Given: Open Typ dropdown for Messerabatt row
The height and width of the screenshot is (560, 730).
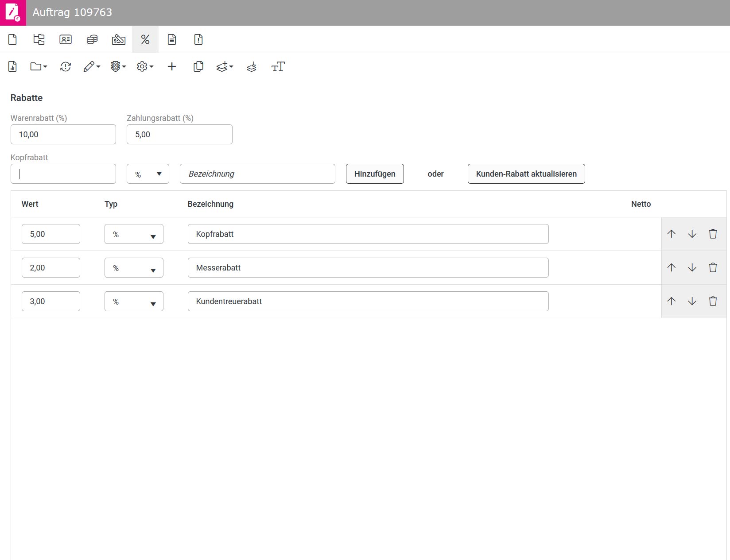Looking at the screenshot, I should [x=134, y=268].
